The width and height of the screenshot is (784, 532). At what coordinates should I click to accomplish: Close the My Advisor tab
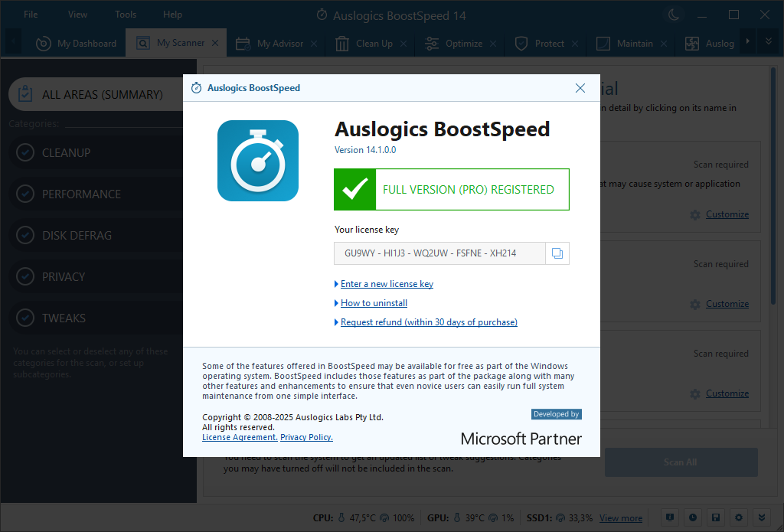point(314,44)
